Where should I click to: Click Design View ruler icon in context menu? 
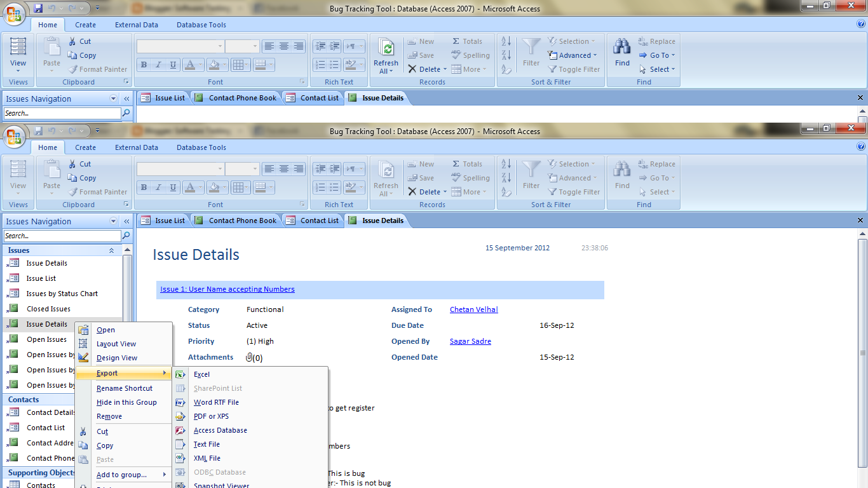pyautogui.click(x=83, y=358)
